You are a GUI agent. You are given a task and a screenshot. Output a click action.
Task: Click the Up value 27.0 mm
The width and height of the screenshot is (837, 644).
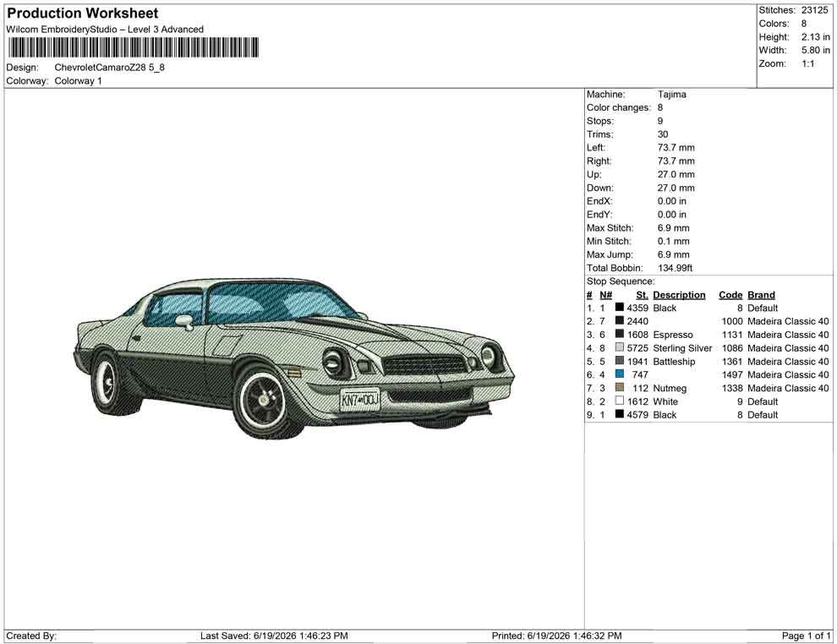[x=676, y=174]
